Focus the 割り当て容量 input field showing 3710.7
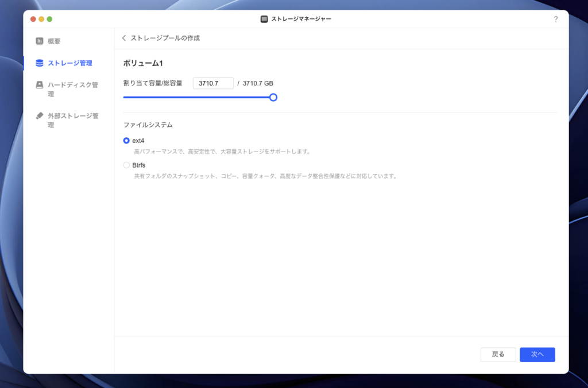The height and width of the screenshot is (388, 588). tap(213, 83)
